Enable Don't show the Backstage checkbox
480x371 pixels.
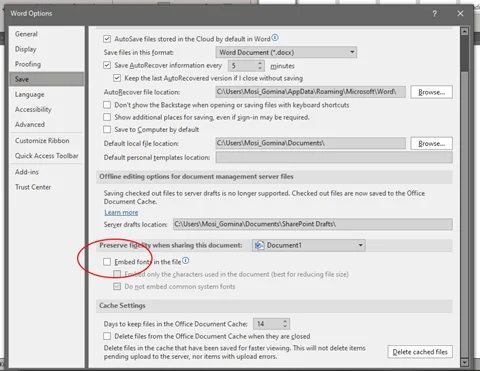tap(107, 105)
